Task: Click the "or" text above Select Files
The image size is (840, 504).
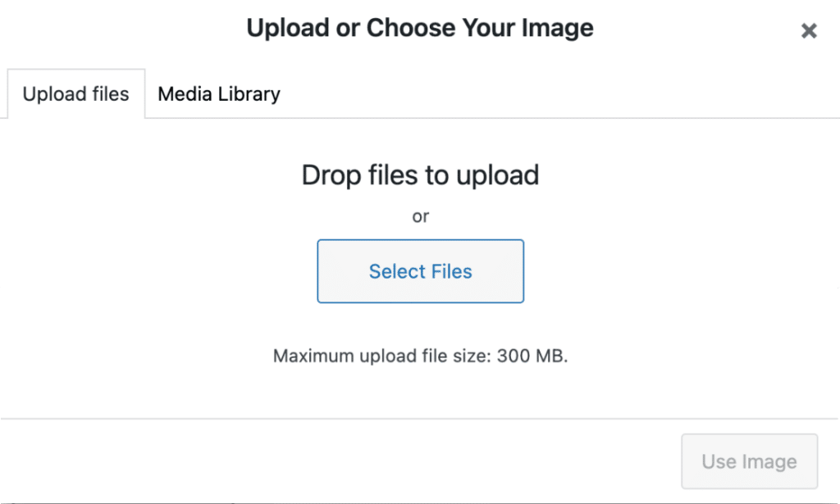Action: pos(420,216)
